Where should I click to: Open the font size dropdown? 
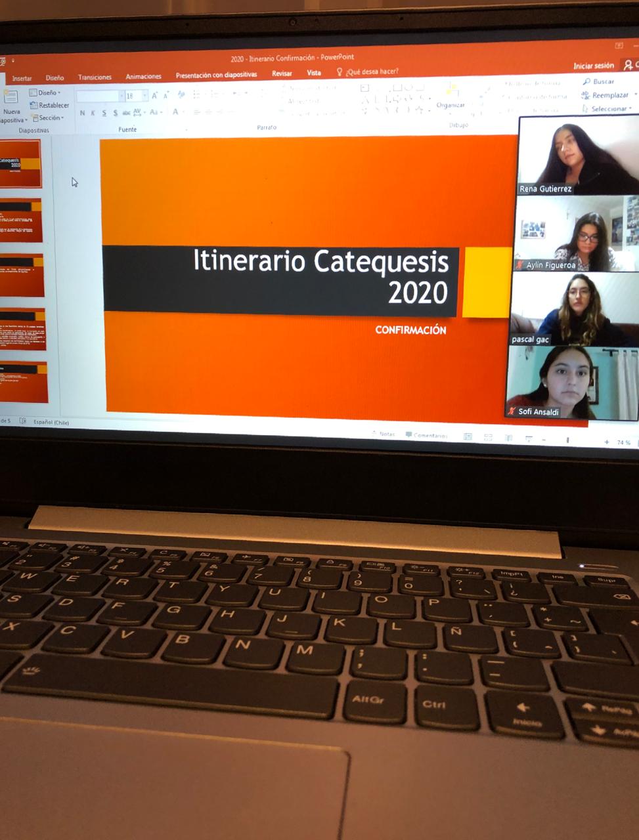(x=144, y=96)
